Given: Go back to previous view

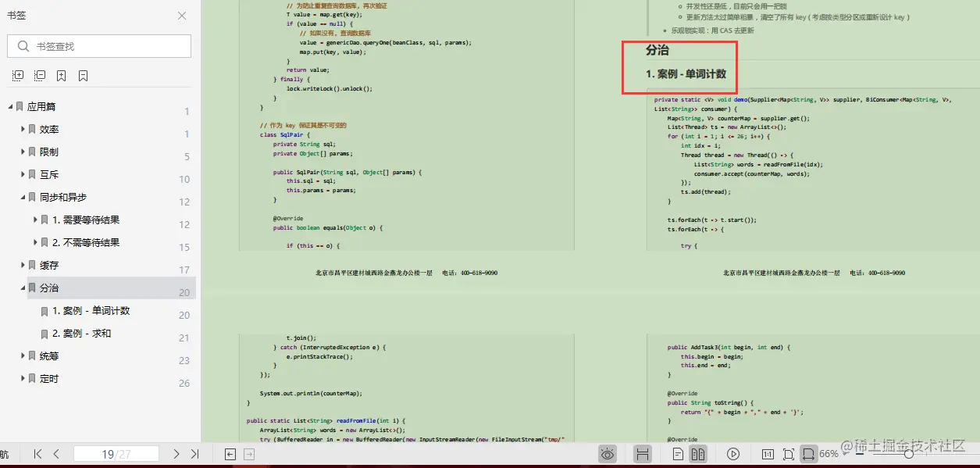Looking at the screenshot, I should click(x=230, y=454).
